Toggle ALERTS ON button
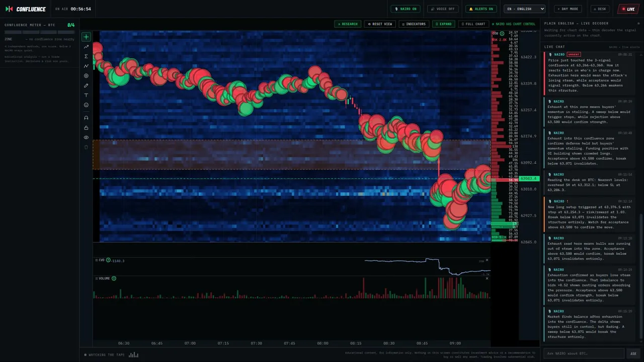The height and width of the screenshot is (362, 644). (x=481, y=9)
